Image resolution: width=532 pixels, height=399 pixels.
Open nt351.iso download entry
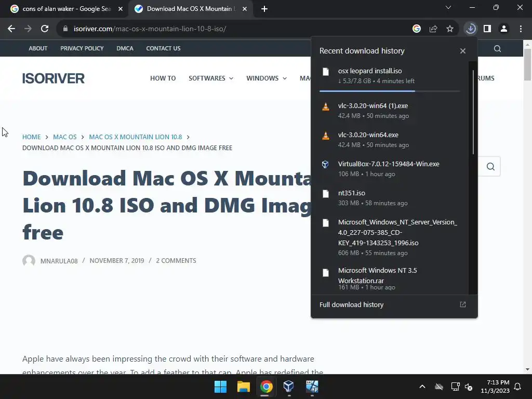(x=390, y=198)
